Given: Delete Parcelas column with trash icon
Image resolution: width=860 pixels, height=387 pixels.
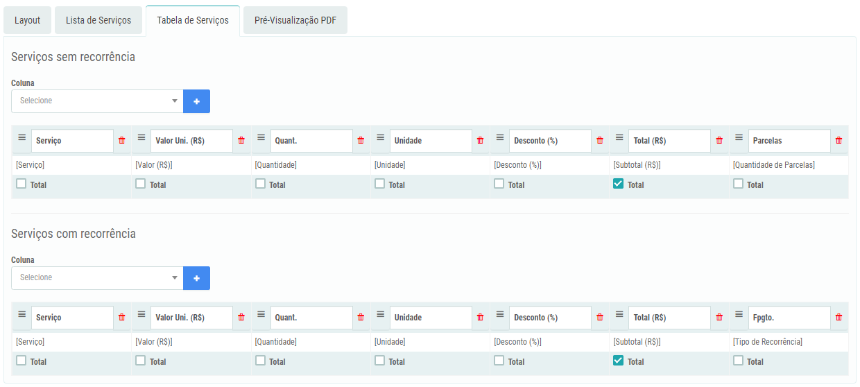Looking at the screenshot, I should [x=839, y=141].
